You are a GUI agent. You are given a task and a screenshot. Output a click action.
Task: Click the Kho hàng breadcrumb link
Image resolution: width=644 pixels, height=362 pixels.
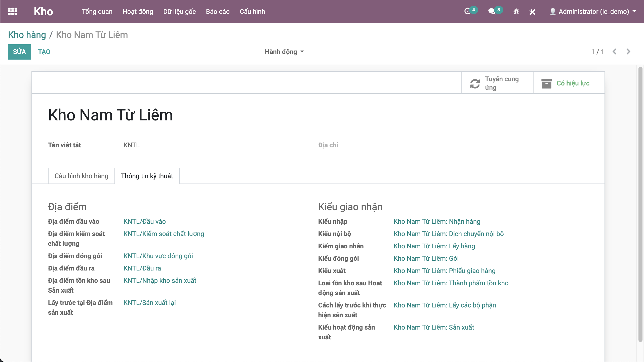tap(27, 35)
